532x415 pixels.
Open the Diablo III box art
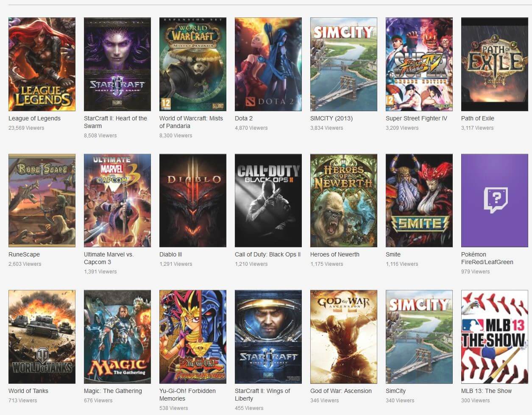[x=192, y=201]
